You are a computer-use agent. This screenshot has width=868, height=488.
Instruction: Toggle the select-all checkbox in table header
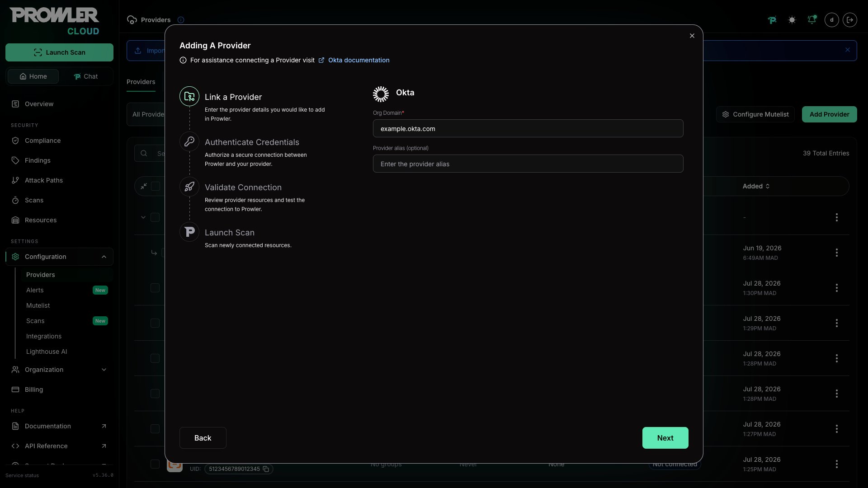(x=156, y=186)
